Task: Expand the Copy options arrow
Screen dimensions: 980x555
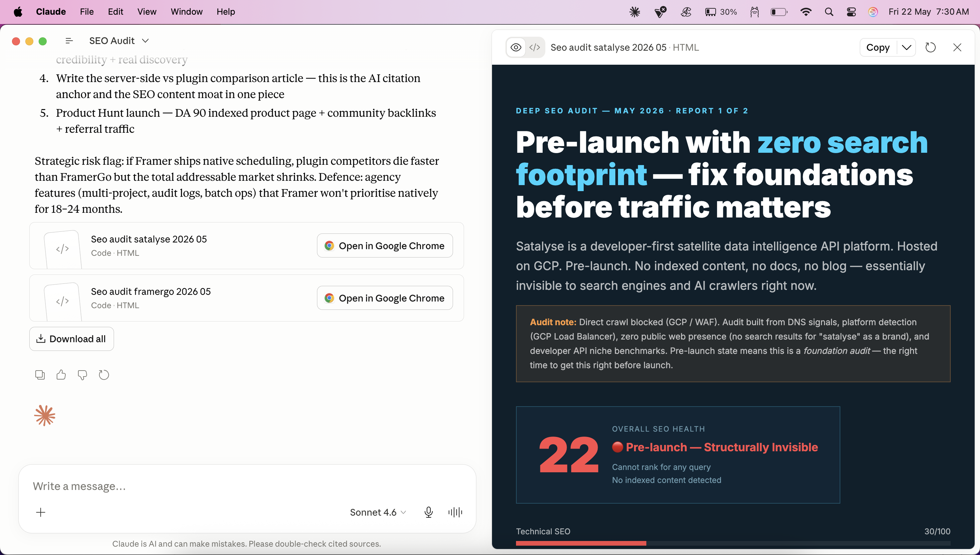Action: click(x=906, y=48)
